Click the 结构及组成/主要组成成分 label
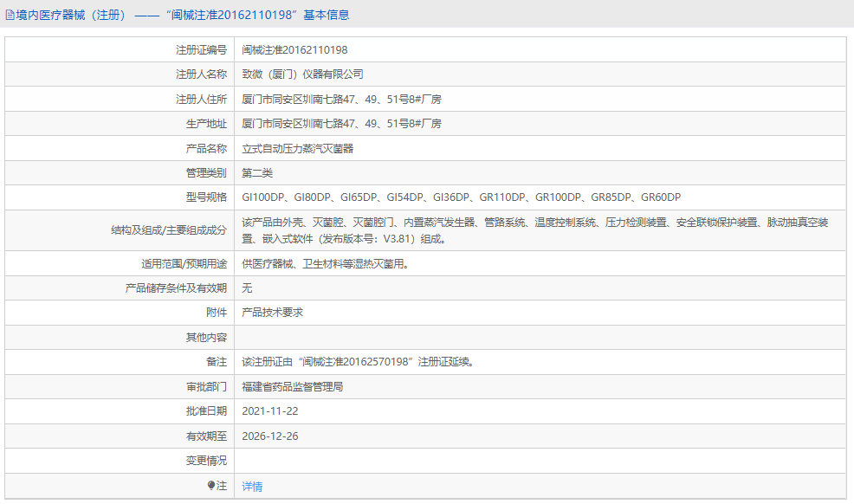Image resolution: width=854 pixels, height=504 pixels. pos(169,230)
